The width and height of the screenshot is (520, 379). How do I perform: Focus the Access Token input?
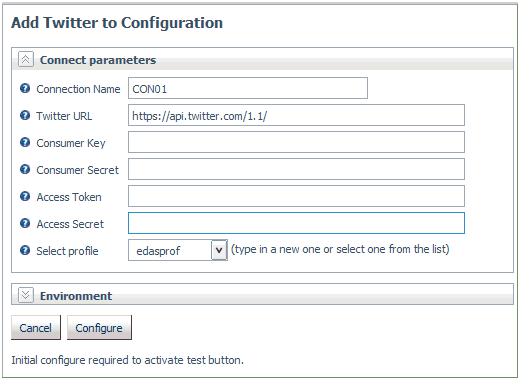coord(296,196)
